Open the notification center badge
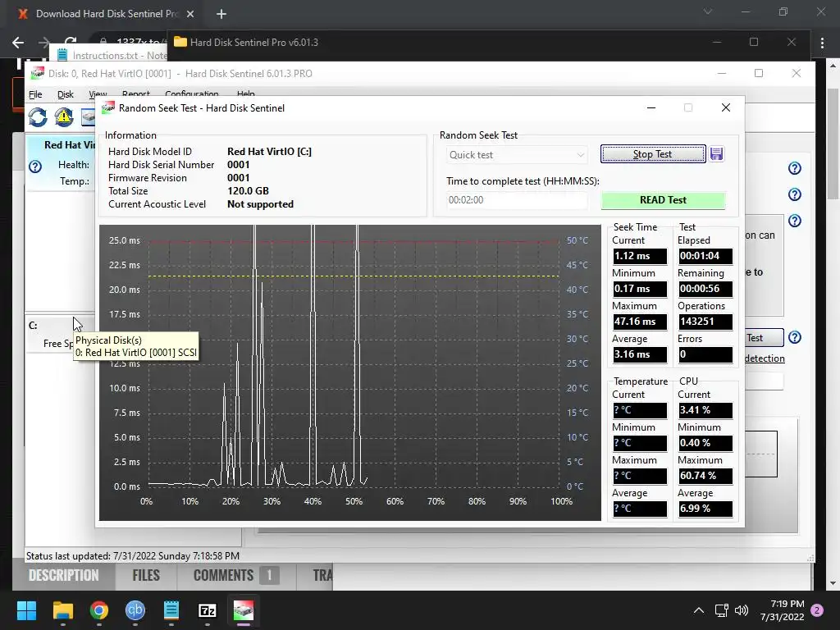 point(818,610)
